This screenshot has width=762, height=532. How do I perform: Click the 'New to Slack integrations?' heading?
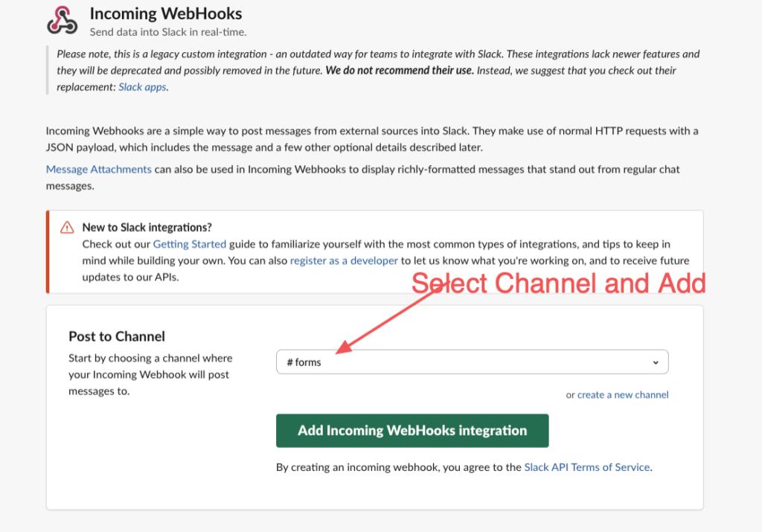[147, 228]
